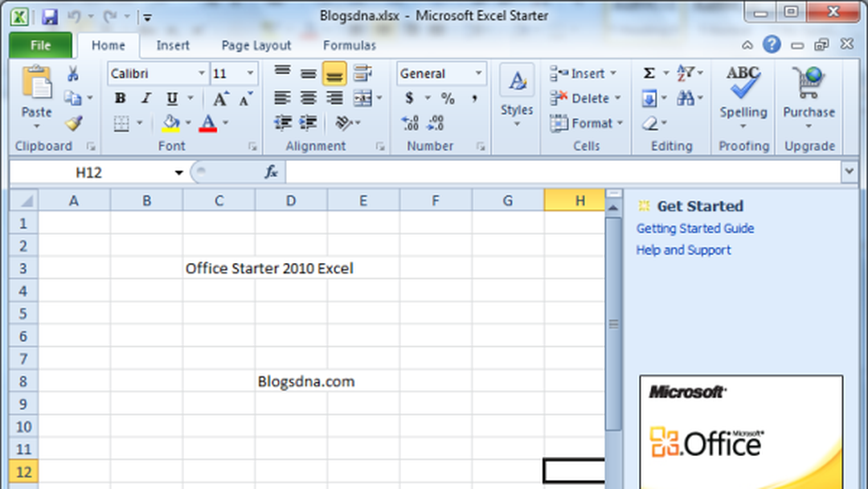Open text Orientation icon
Image resolution: width=868 pixels, height=489 pixels.
(x=344, y=122)
